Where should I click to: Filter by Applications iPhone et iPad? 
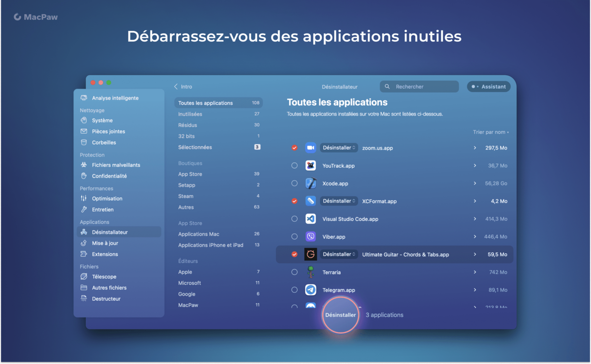pos(219,245)
